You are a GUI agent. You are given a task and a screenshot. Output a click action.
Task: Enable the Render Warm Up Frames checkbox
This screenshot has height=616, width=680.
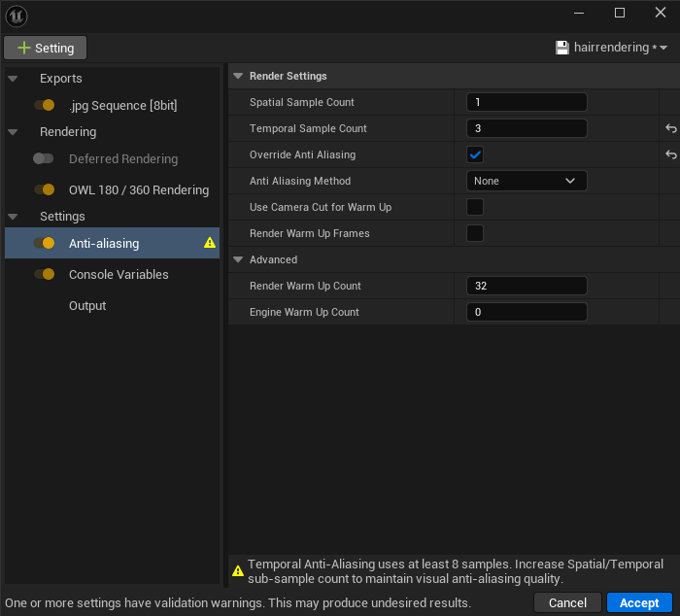[x=475, y=233]
